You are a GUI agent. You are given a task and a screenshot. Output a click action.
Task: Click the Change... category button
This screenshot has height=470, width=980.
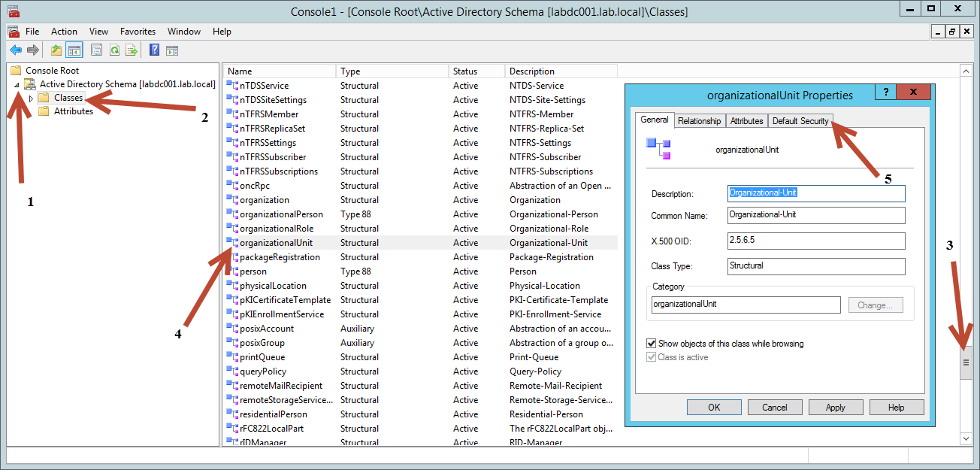(x=876, y=305)
